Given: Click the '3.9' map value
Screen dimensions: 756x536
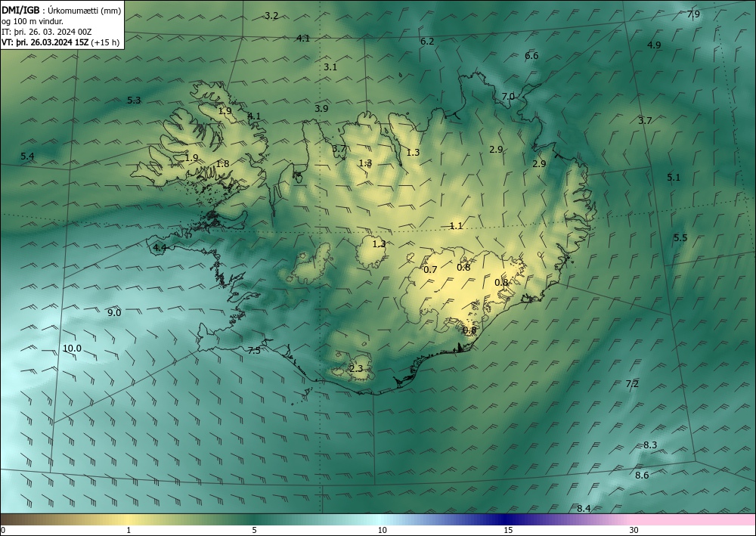Looking at the screenshot, I should point(321,108).
